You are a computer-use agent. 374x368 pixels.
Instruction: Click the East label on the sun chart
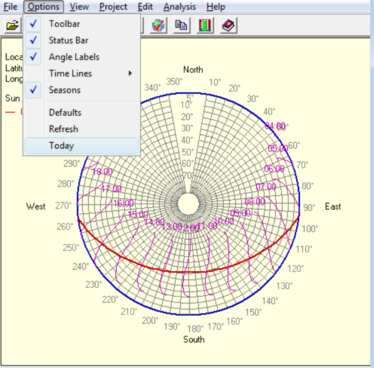[333, 207]
